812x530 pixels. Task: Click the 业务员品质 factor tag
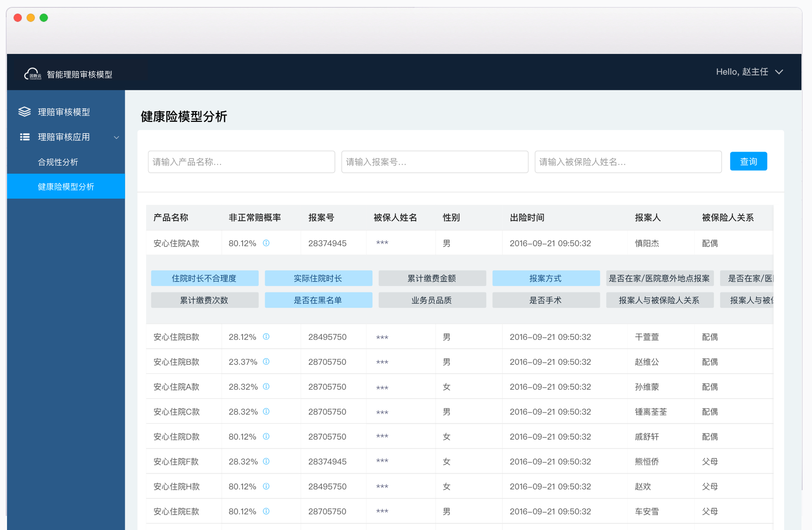click(432, 300)
